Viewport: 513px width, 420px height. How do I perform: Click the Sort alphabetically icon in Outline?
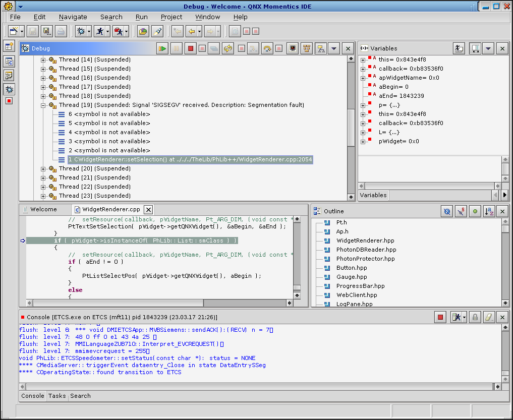[489, 211]
